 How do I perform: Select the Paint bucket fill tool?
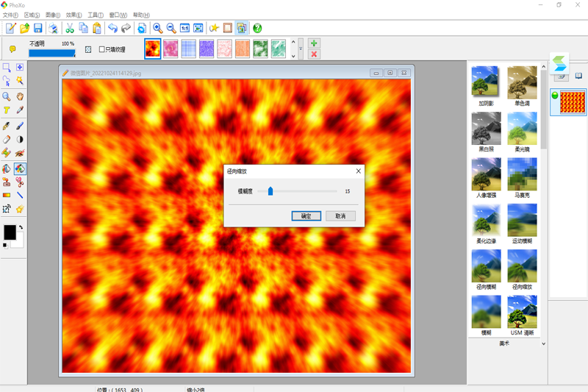tap(7, 169)
